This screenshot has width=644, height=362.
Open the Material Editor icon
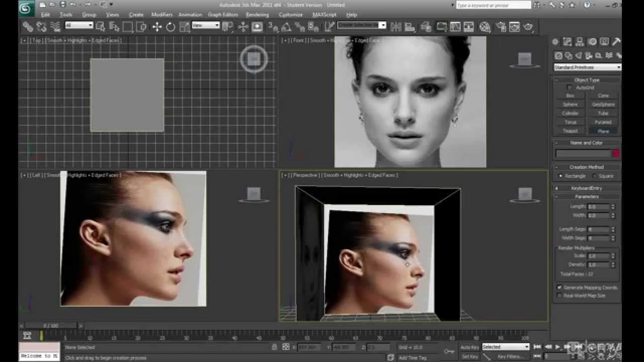485,27
